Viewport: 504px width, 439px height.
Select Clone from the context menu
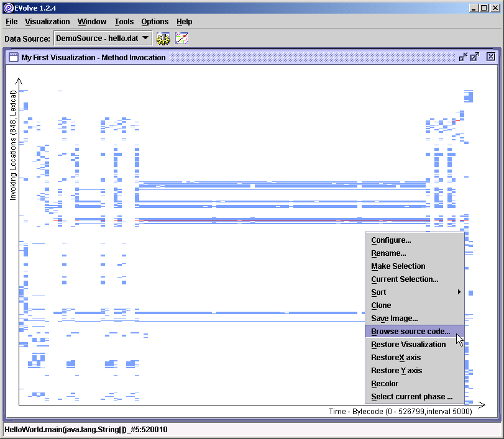[x=415, y=305]
